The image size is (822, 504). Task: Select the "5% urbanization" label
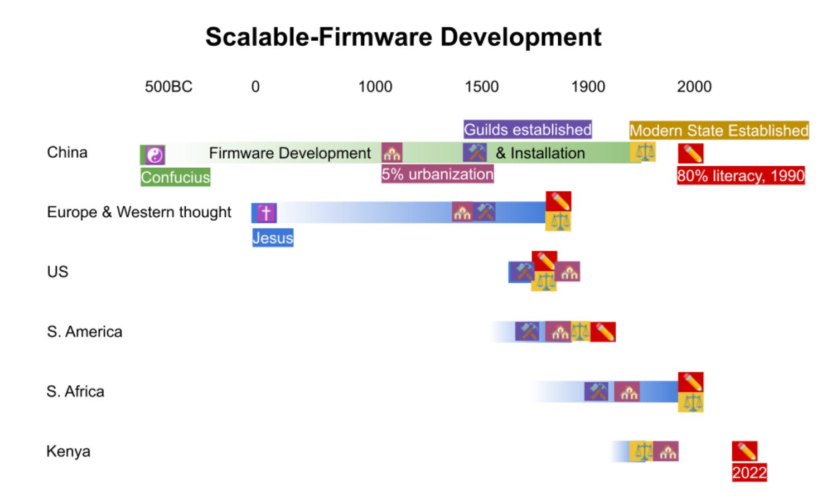coord(437,174)
